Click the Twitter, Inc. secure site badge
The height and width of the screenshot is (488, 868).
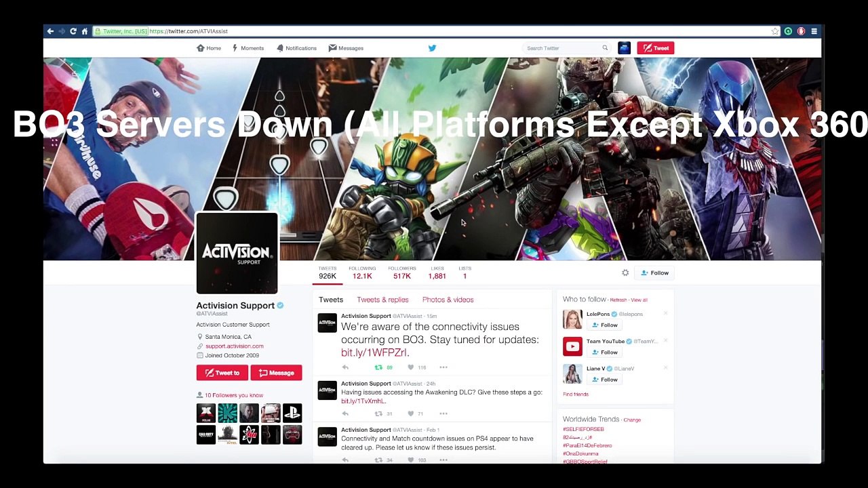point(121,31)
